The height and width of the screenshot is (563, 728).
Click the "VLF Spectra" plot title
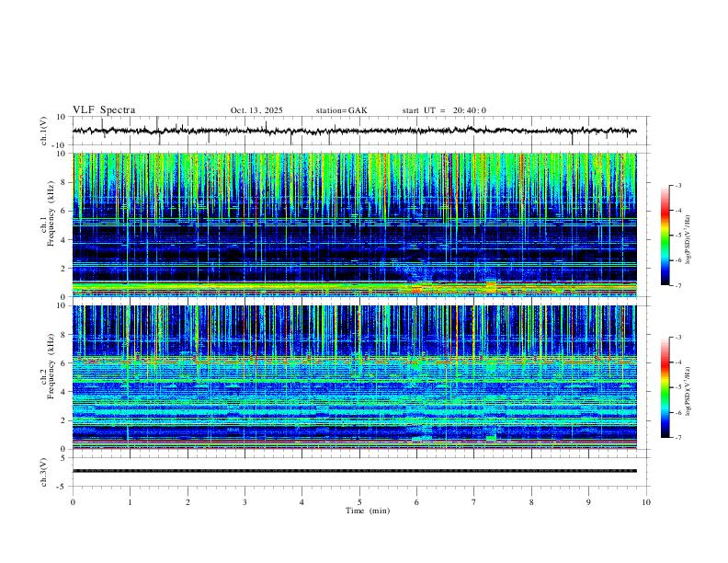tap(104, 110)
